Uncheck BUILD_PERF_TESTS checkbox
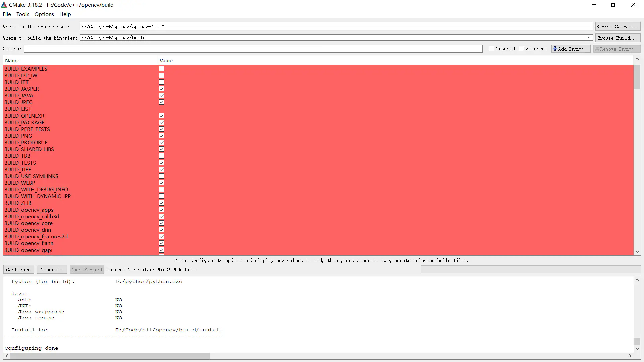The width and height of the screenshot is (644, 362). pos(162,129)
